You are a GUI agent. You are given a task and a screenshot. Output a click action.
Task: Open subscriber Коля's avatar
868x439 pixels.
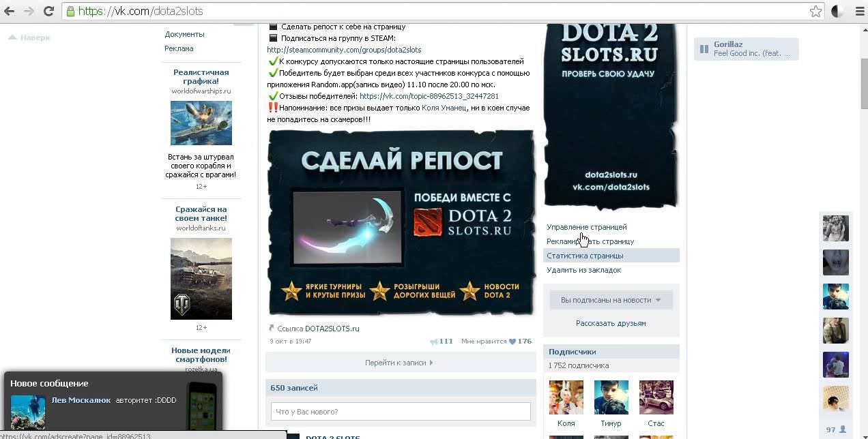566,397
